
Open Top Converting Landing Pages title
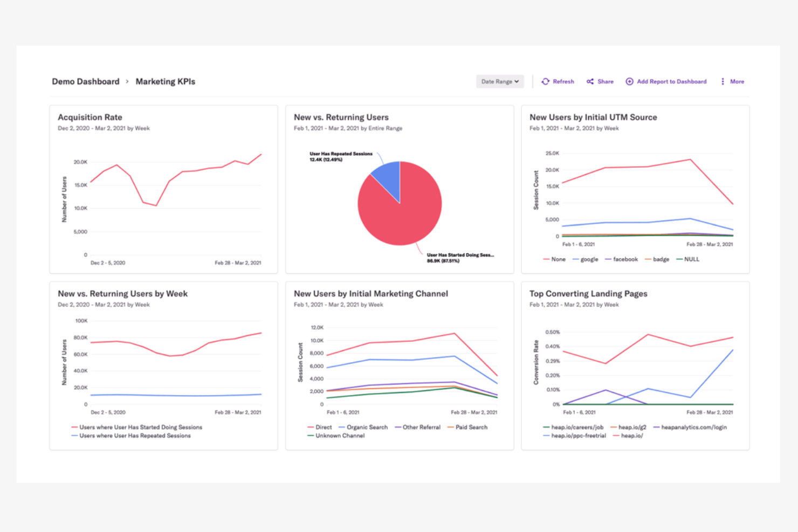click(x=588, y=294)
